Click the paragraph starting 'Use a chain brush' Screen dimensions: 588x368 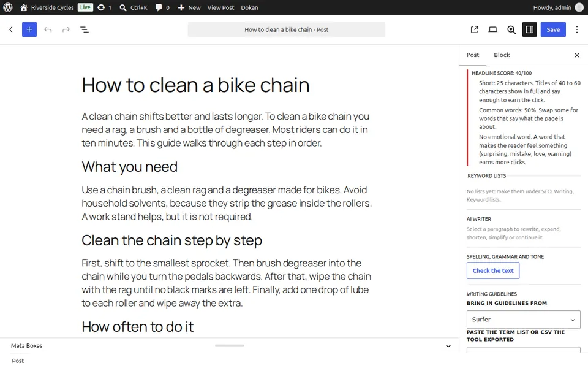(227, 203)
